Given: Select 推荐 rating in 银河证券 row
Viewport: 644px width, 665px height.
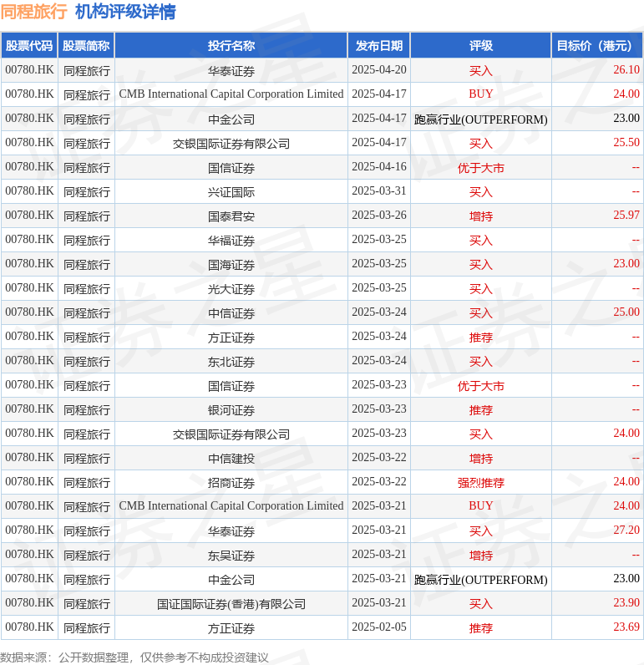Looking at the screenshot, I should (x=481, y=409).
